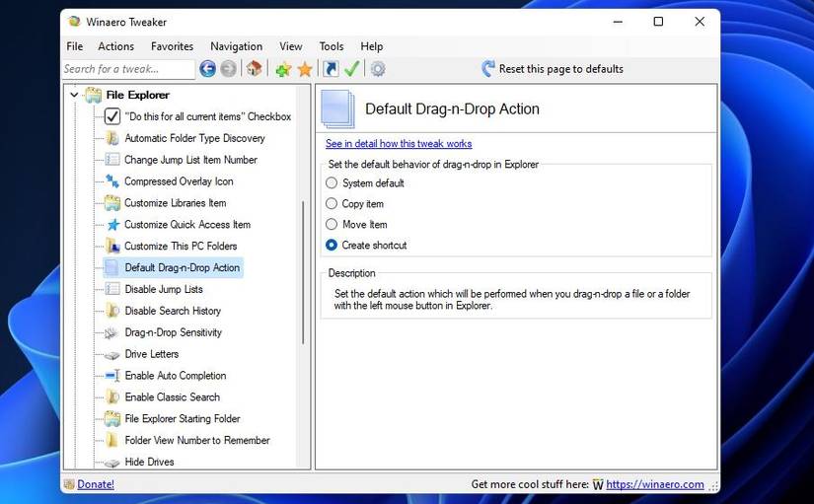
Task: Collapse the File Explorer tree node
Action: tap(74, 95)
